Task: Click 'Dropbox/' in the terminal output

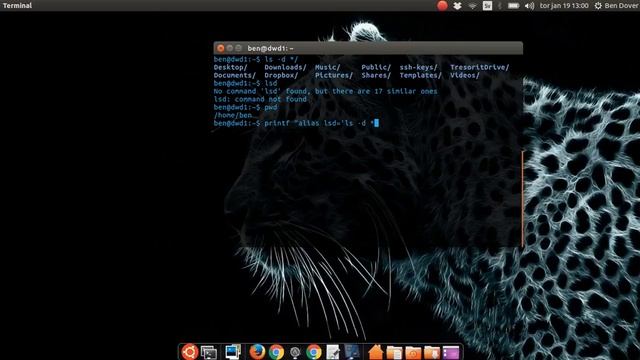Action: (x=281, y=76)
